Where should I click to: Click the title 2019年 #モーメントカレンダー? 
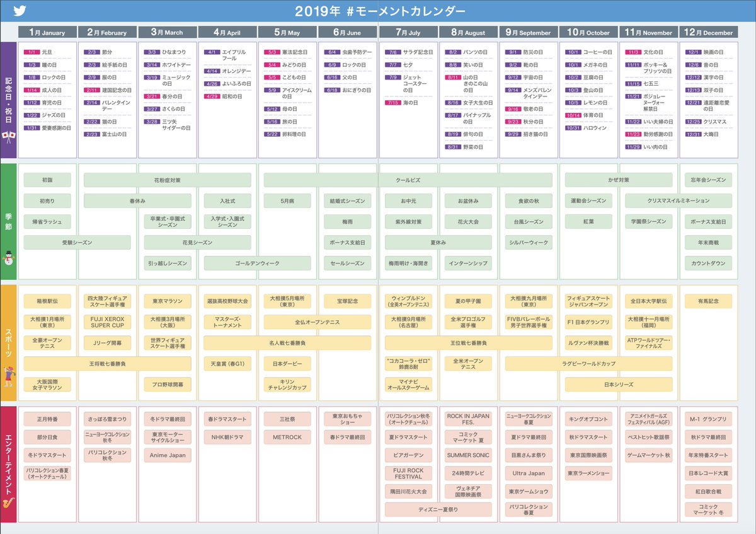(381, 11)
